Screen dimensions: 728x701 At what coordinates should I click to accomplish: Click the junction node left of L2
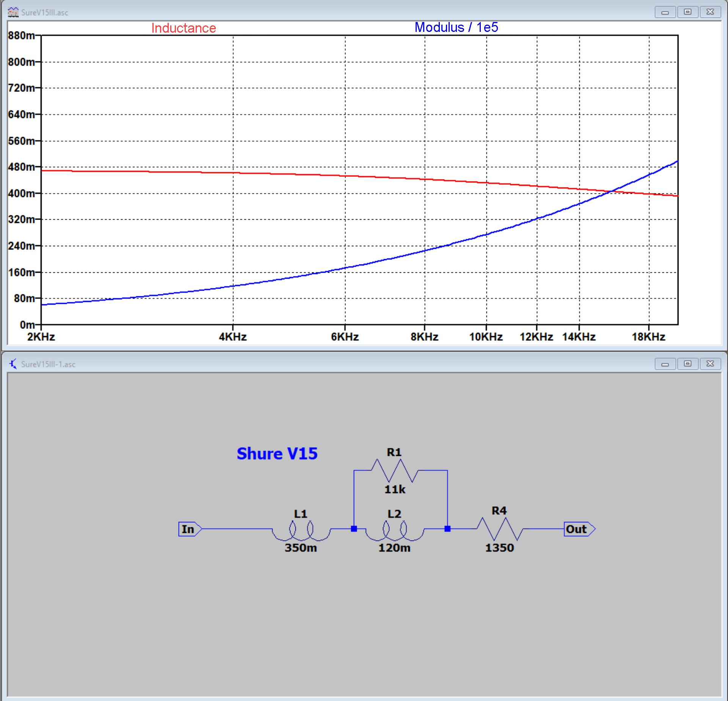(x=354, y=529)
